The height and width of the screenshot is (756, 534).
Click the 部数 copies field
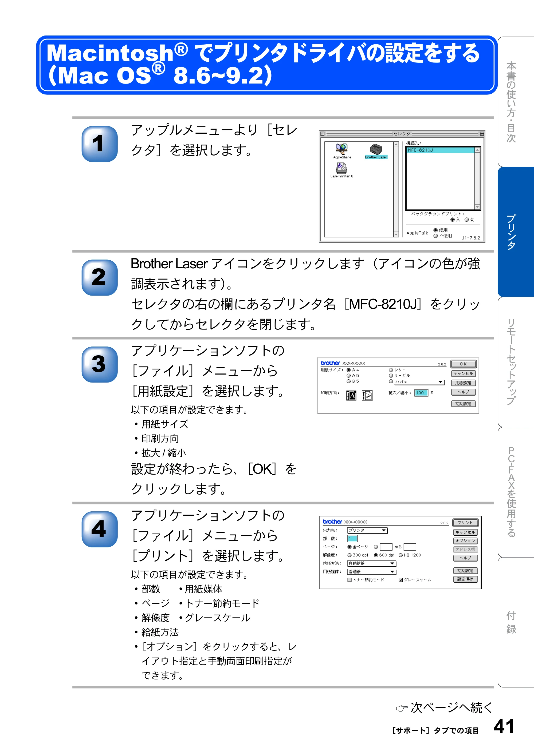click(352, 539)
